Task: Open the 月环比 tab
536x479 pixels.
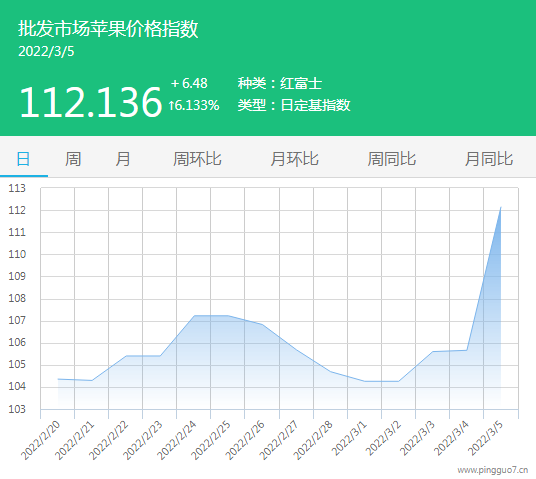Action: [x=294, y=159]
